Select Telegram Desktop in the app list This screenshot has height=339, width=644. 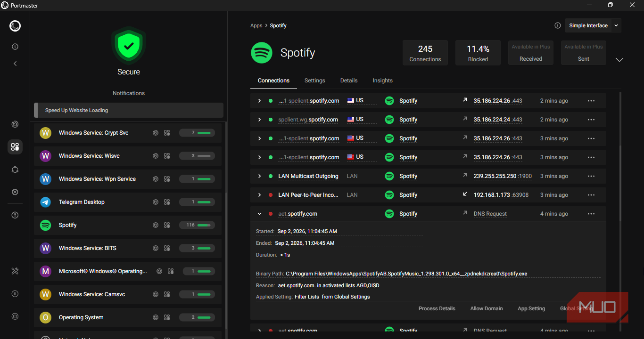[128, 202]
